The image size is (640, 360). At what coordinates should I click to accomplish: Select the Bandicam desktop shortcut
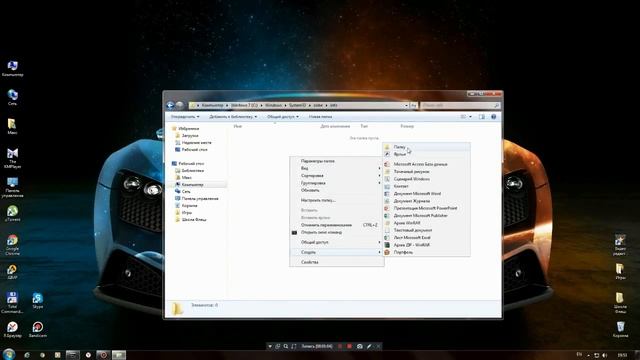[x=38, y=329]
